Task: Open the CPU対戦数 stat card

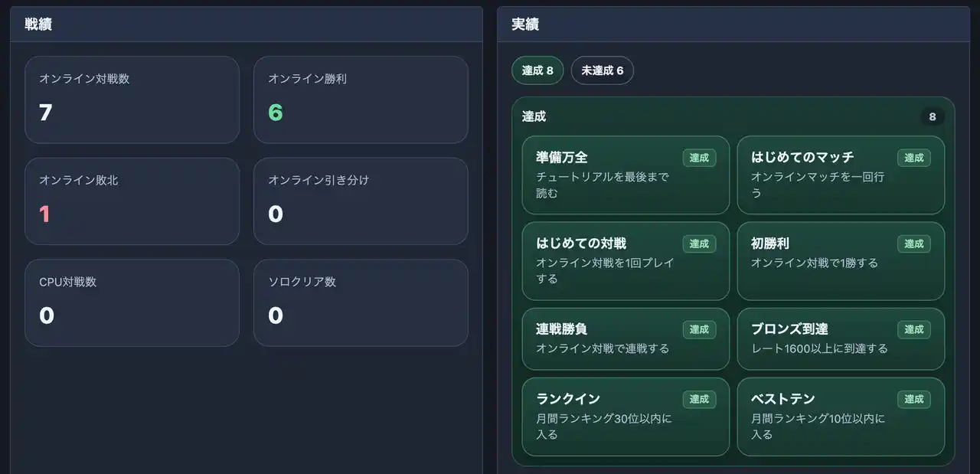Action: point(132,302)
